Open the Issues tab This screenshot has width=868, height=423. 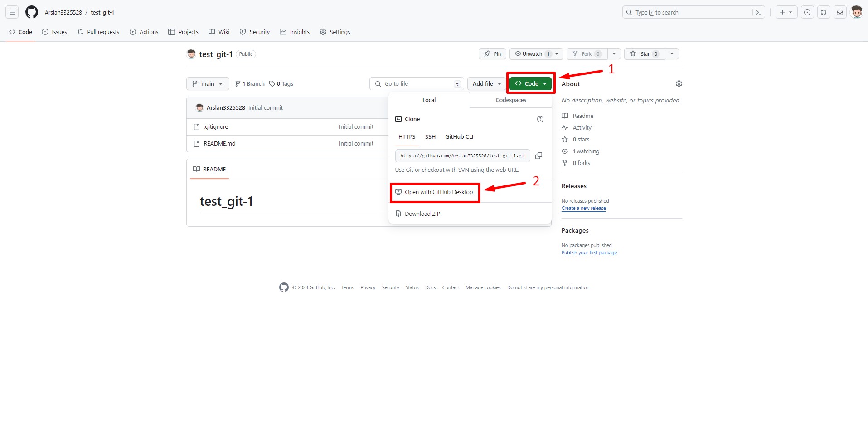coord(54,32)
